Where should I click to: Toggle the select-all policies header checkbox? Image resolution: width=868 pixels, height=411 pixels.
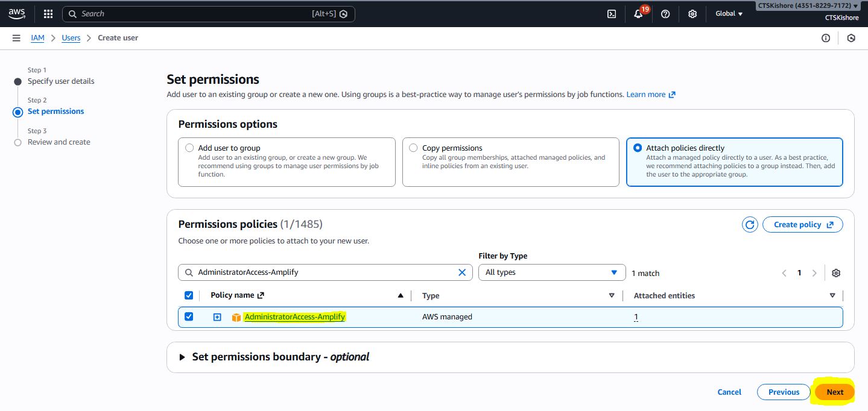pyautogui.click(x=189, y=295)
